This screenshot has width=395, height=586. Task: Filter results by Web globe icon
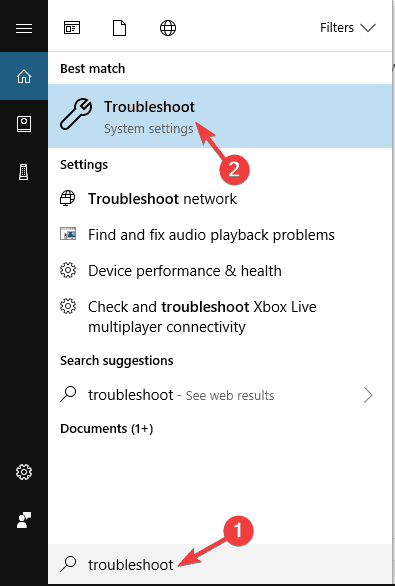pyautogui.click(x=168, y=28)
